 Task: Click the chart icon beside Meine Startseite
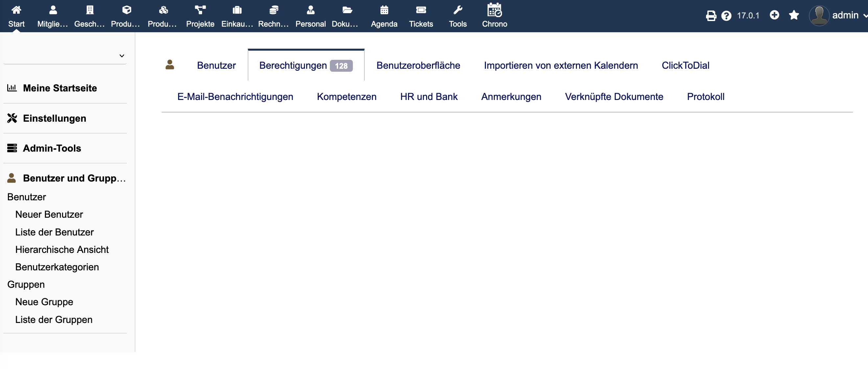point(12,88)
